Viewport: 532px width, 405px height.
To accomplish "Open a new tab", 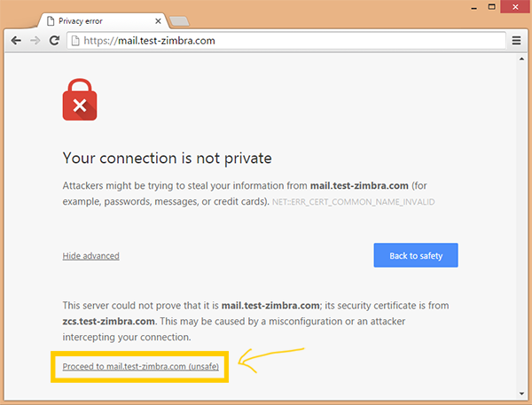I will (179, 21).
